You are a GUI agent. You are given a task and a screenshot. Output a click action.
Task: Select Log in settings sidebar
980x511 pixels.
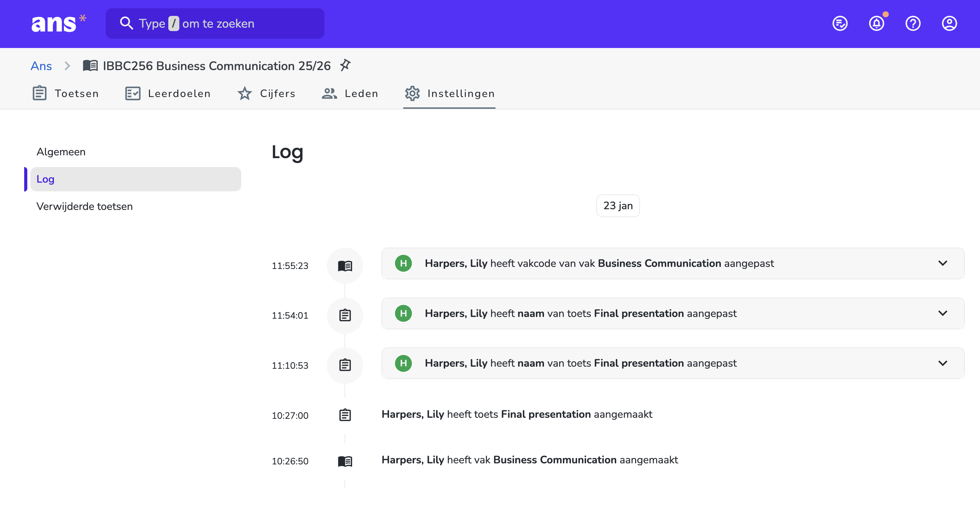(x=135, y=179)
